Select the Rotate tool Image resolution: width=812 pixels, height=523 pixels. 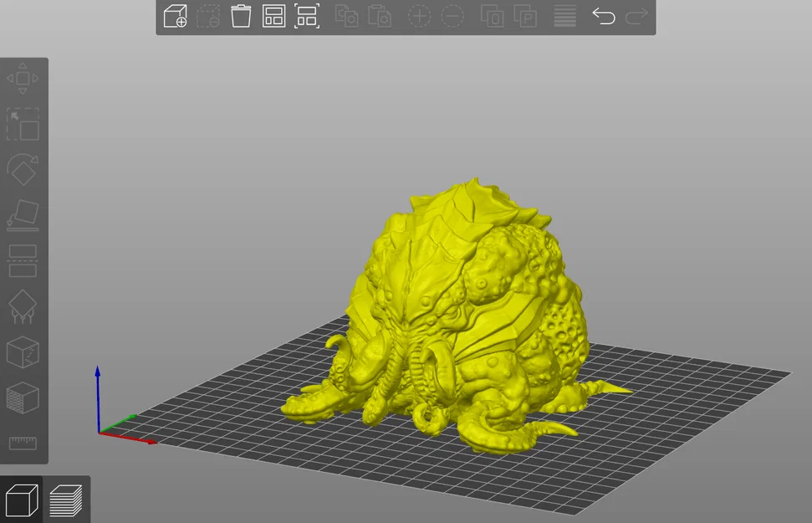[23, 171]
